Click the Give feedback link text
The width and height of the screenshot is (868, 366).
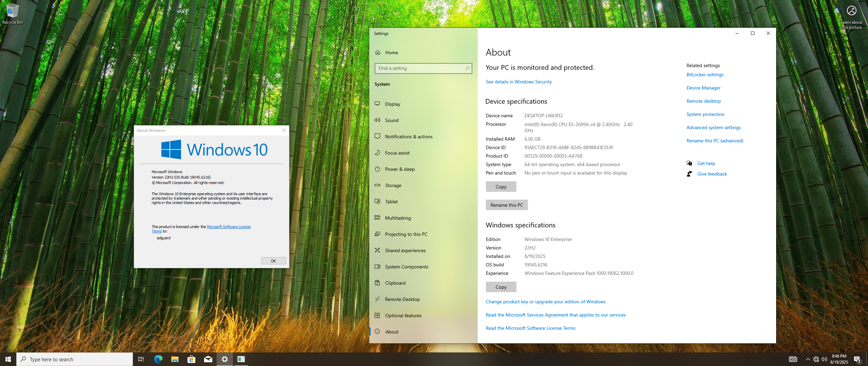pyautogui.click(x=712, y=174)
